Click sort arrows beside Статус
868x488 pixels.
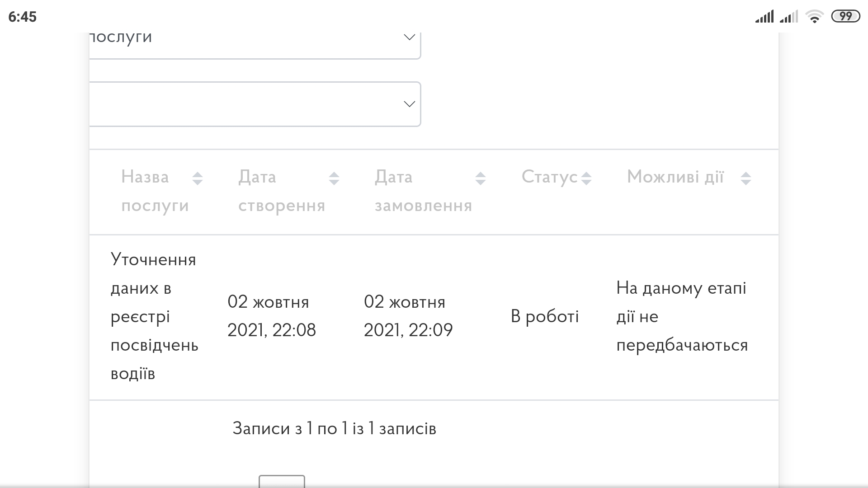point(586,178)
